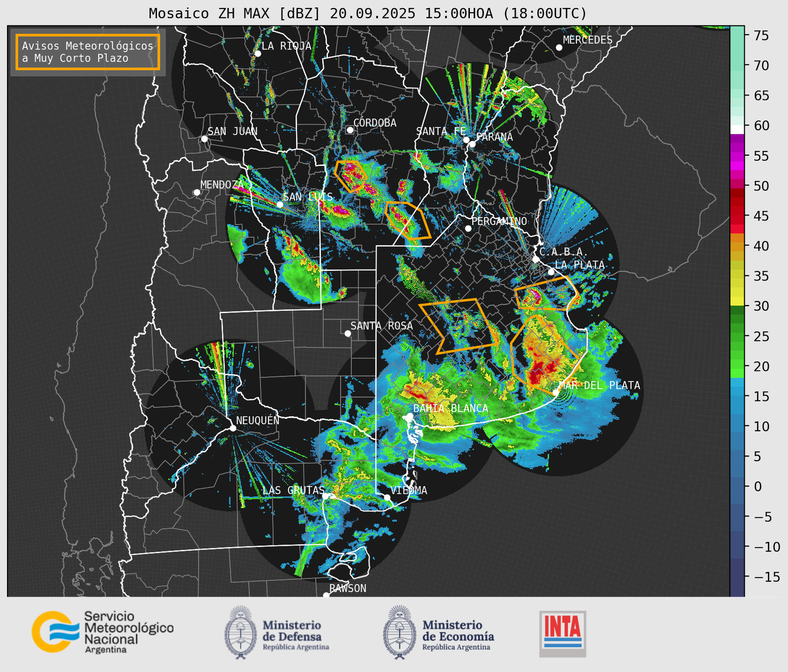The image size is (788, 672).
Task: Click the Neuquén city marker
Action: click(x=233, y=428)
